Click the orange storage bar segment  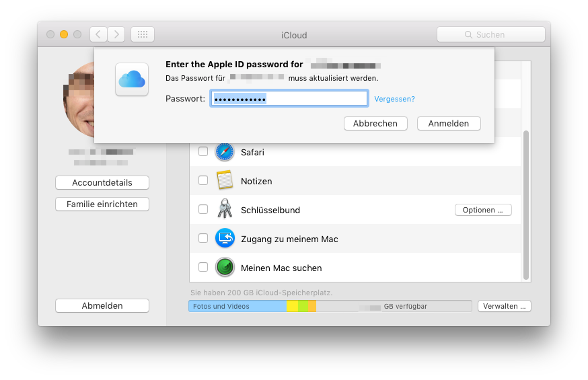[x=312, y=306]
